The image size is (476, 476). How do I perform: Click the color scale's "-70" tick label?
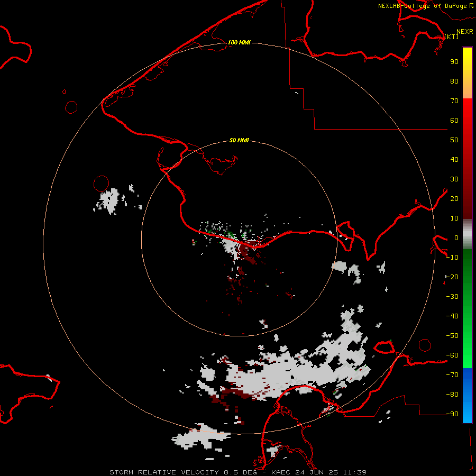coord(452,375)
